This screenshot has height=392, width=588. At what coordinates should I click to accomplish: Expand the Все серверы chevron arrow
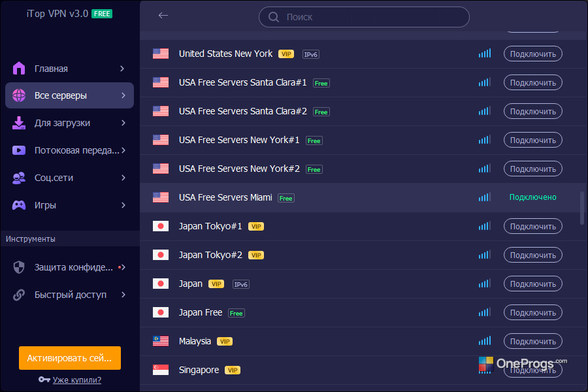(123, 95)
